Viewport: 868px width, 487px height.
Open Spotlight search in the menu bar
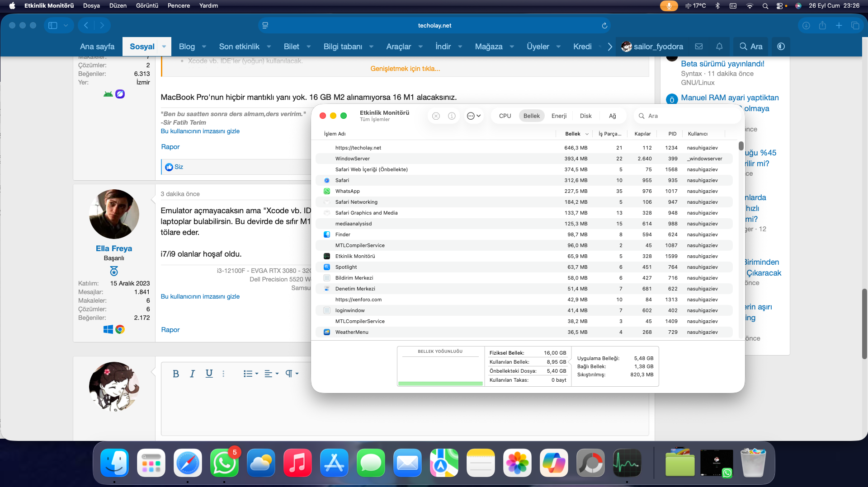[765, 6]
